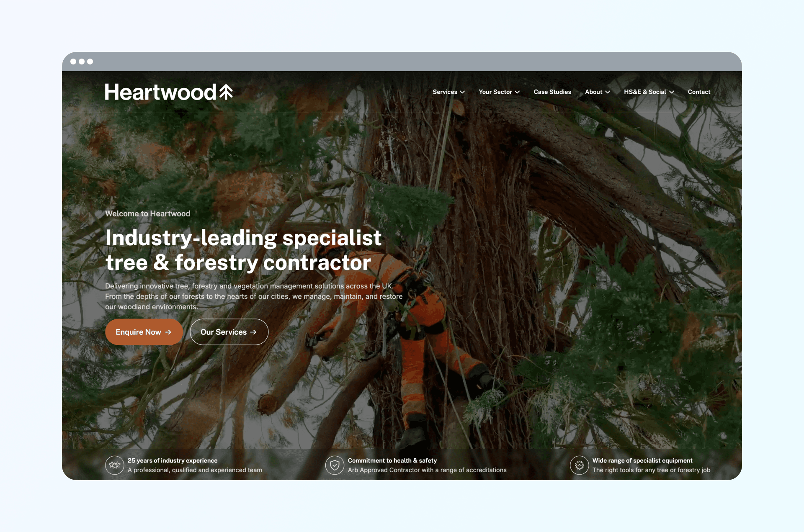
Task: Click the chevron icon beside HS&E & Social
Action: click(x=672, y=92)
